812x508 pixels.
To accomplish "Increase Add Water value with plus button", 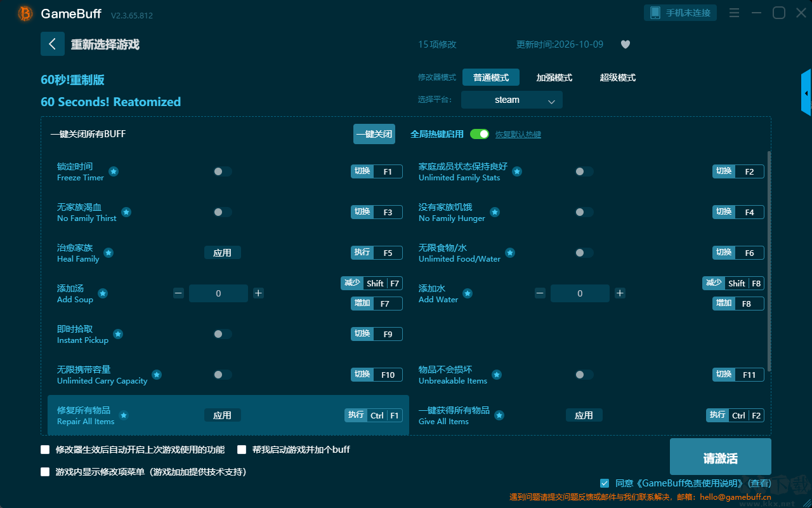I will (x=620, y=293).
